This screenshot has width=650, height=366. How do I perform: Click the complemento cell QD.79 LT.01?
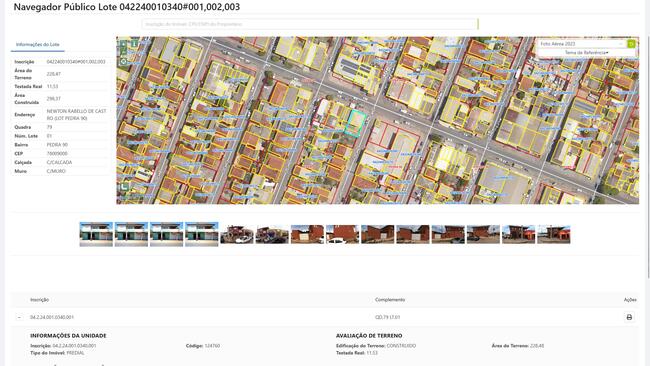[x=388, y=317]
